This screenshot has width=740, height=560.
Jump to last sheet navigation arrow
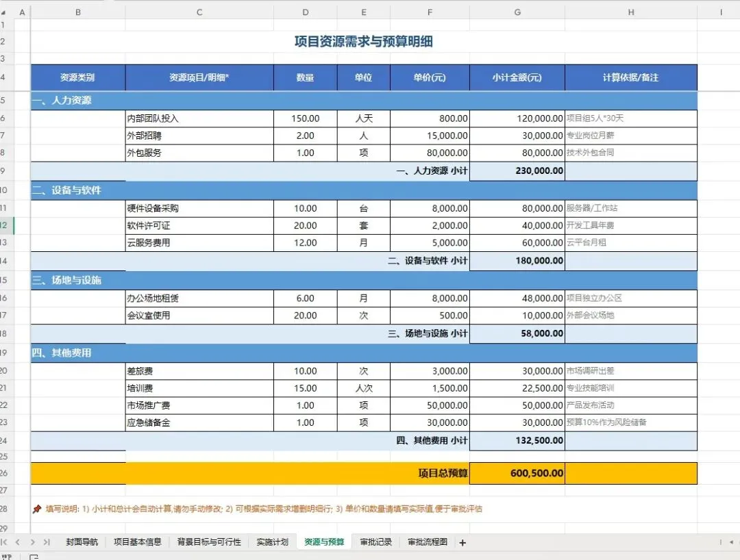click(47, 542)
